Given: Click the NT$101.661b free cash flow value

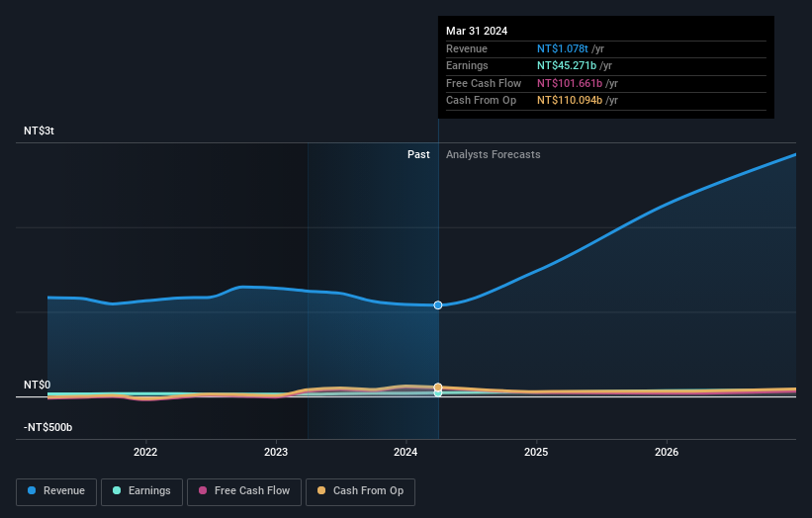Looking at the screenshot, I should coord(570,83).
